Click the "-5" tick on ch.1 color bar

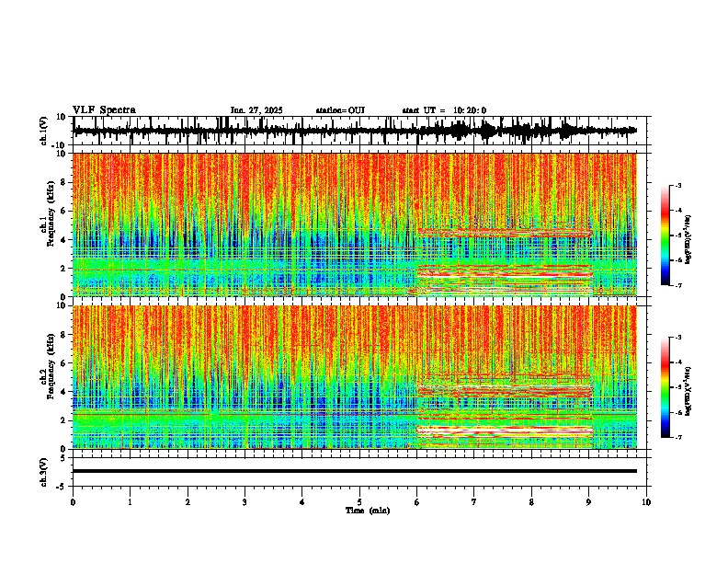(677, 236)
